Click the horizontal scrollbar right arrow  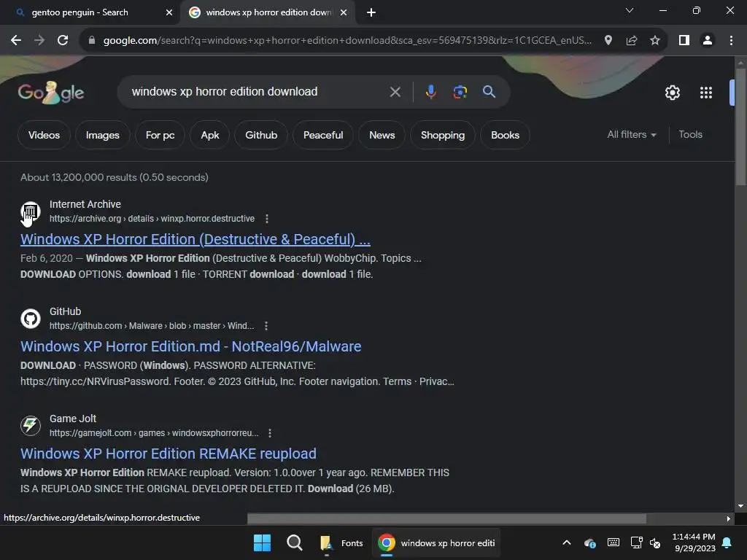pos(729,518)
